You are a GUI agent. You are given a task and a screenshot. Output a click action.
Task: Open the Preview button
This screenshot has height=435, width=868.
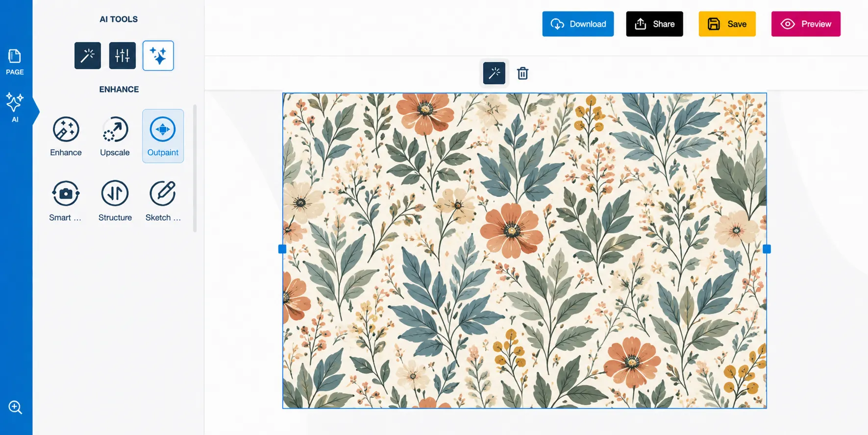coord(806,24)
